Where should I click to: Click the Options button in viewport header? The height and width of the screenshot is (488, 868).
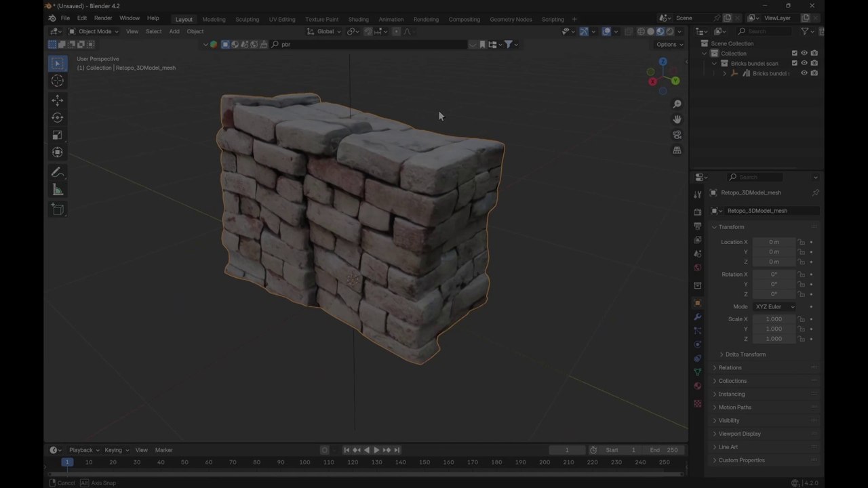[669, 44]
